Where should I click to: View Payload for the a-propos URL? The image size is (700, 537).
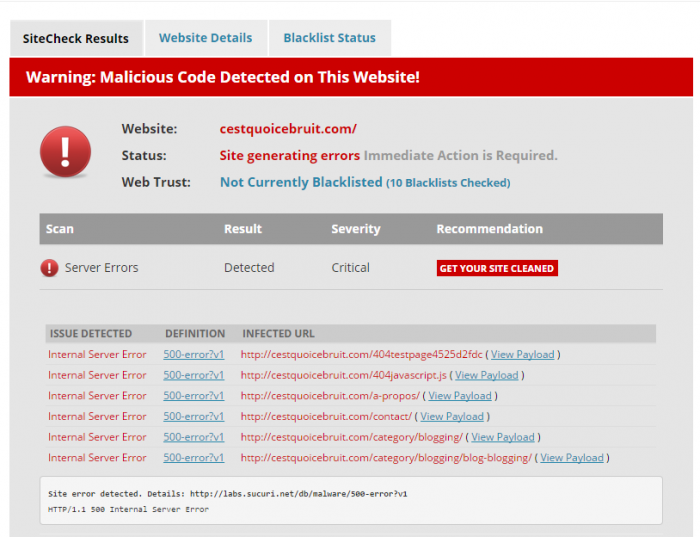(x=461, y=396)
